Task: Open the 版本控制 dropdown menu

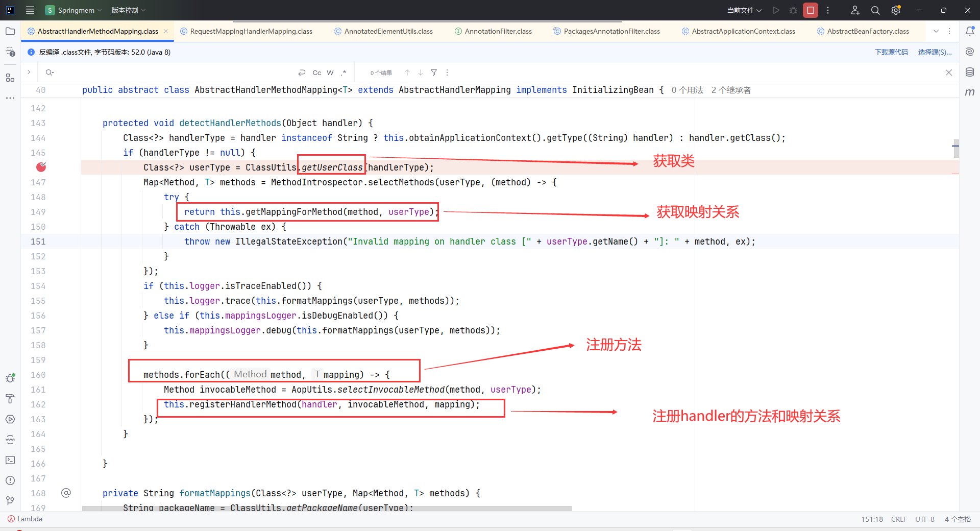Action: [129, 10]
